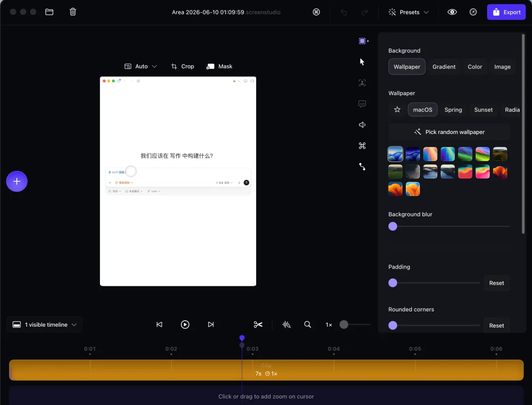Choose the dark misty mountain wallpaper thumbnail
This screenshot has height=405, width=532.
(413, 172)
